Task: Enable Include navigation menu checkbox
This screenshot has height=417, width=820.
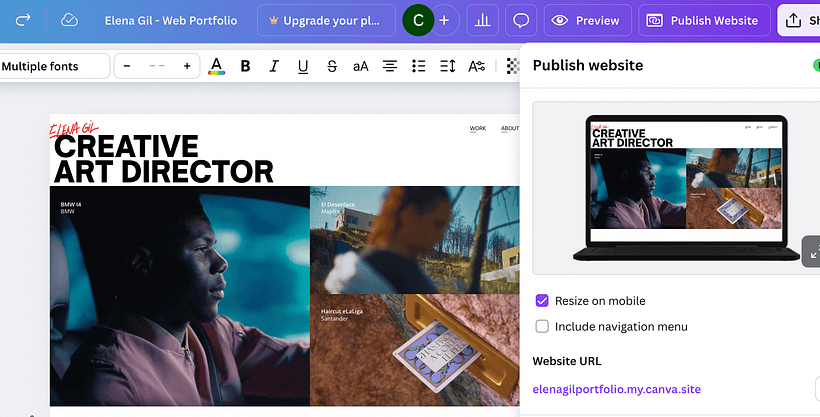Action: click(542, 326)
